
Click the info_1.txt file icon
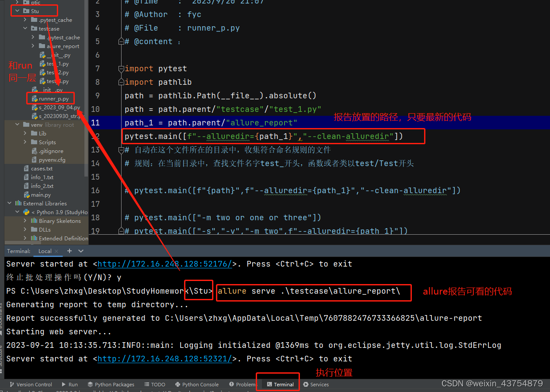[27, 177]
